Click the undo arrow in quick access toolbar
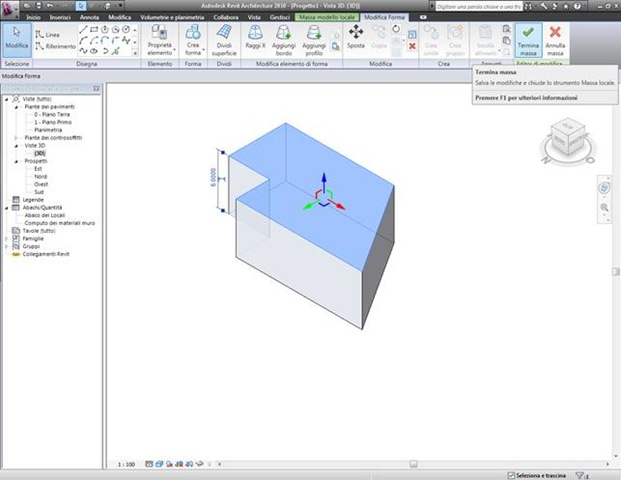The image size is (621, 480). pos(50,6)
